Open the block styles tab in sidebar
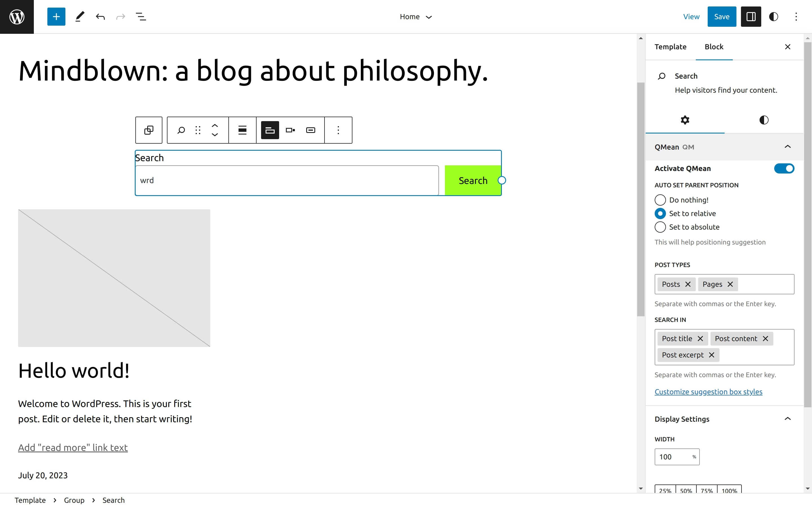The width and height of the screenshot is (812, 507). (764, 120)
